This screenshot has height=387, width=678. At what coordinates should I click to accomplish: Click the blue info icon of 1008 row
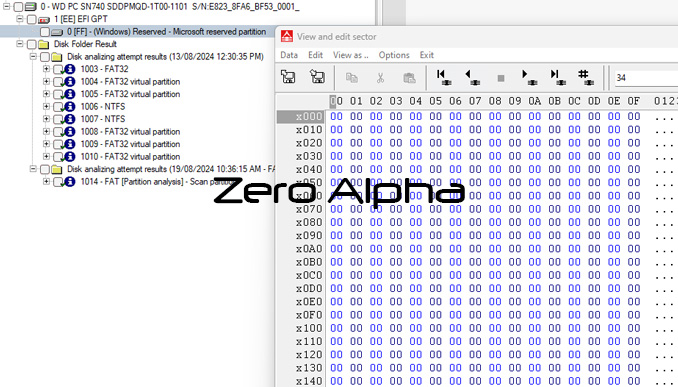(70, 131)
